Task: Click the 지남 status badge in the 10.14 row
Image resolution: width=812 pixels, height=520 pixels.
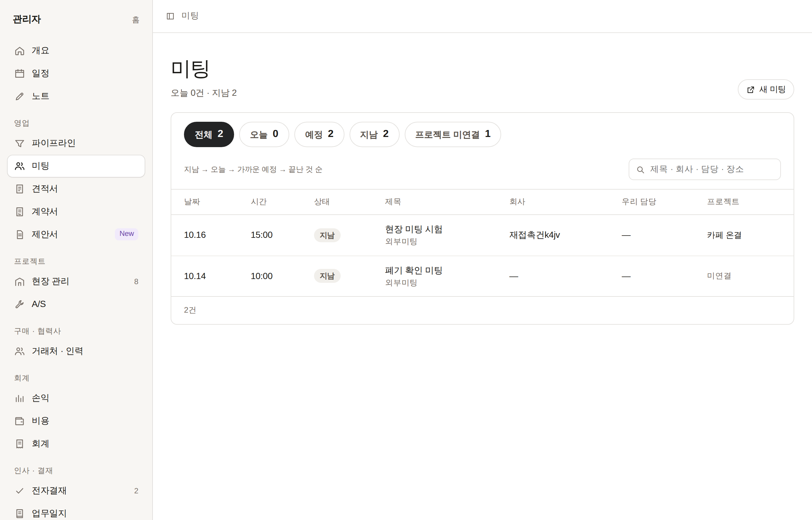Action: 327,276
